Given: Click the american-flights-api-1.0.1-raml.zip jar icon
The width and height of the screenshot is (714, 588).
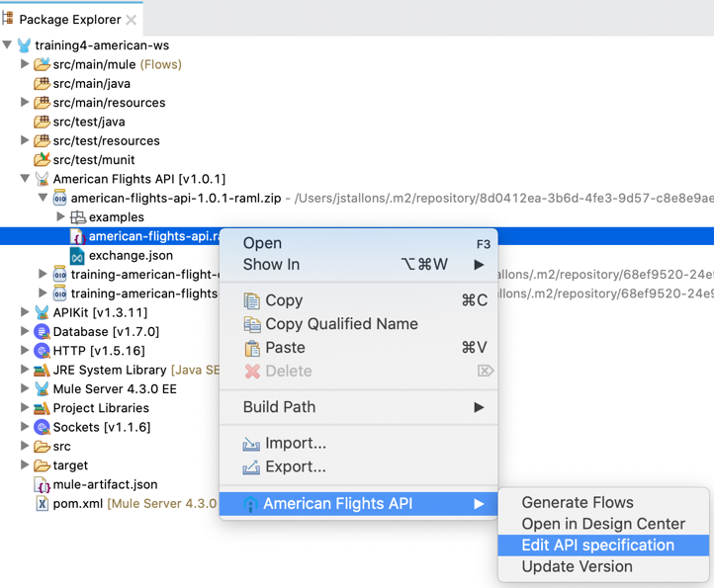Looking at the screenshot, I should click(x=59, y=198).
